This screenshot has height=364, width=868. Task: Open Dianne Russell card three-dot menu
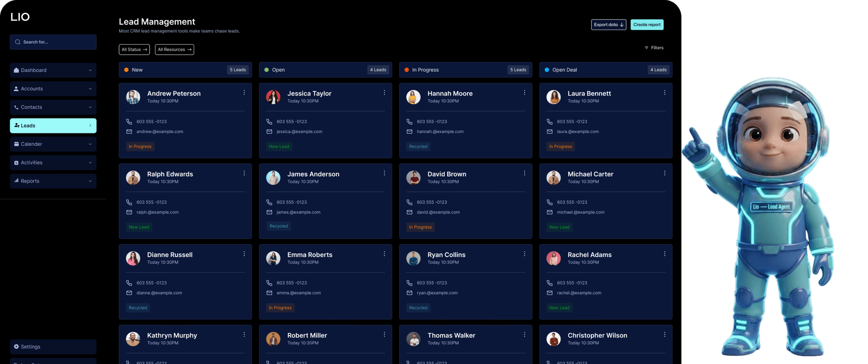244,254
